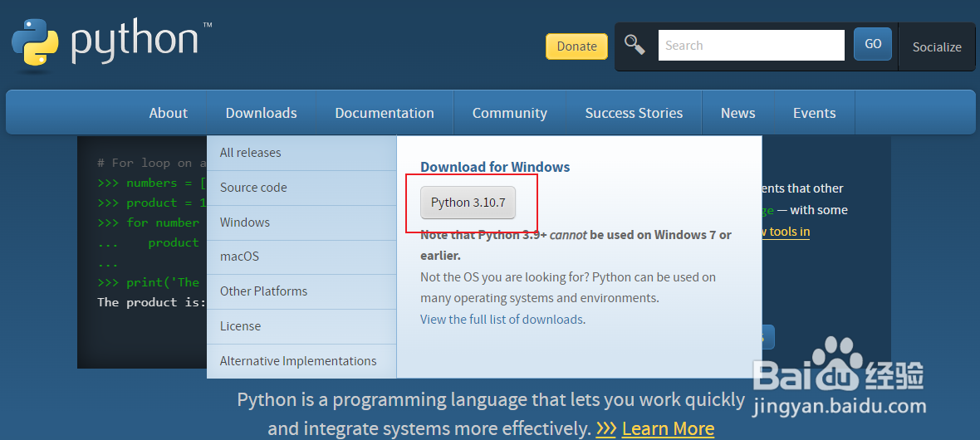Select Other Platforms in Downloads submenu
980x440 pixels.
[x=301, y=291]
